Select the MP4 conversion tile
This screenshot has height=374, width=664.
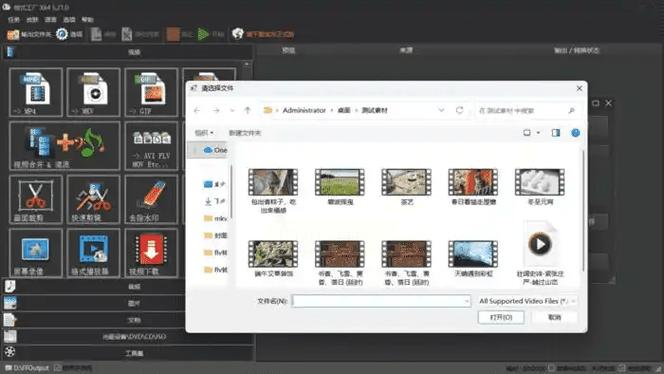(x=36, y=92)
